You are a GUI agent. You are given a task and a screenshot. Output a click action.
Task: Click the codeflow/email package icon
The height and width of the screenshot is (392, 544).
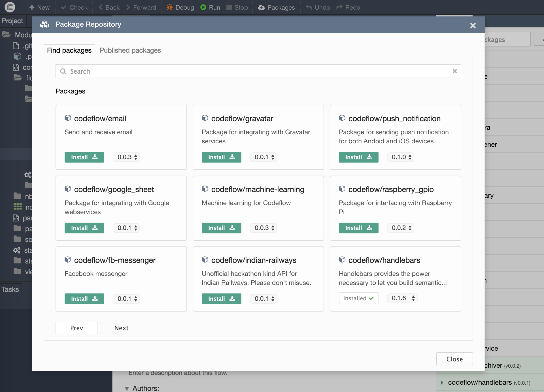68,118
